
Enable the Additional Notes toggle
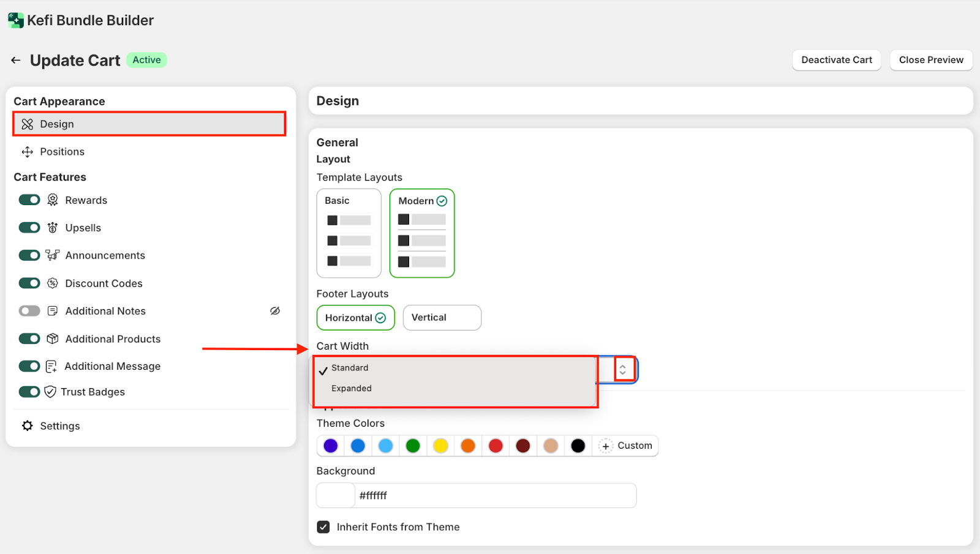pyautogui.click(x=29, y=311)
